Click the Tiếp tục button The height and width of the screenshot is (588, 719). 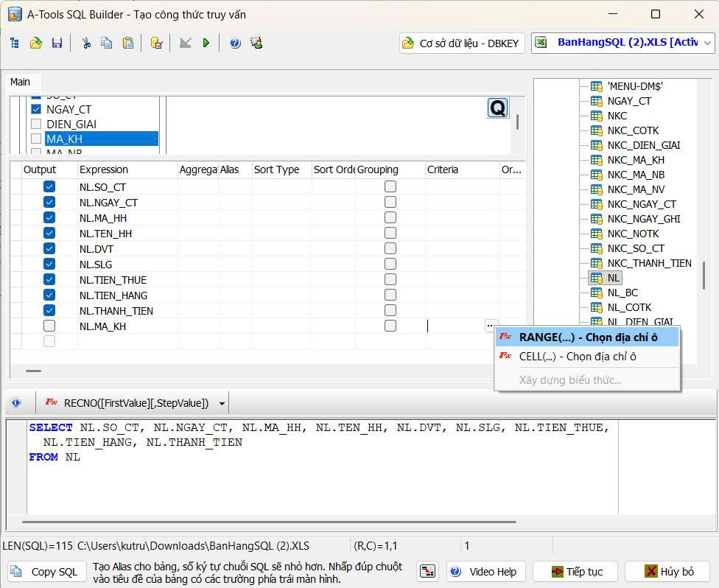[x=575, y=572]
